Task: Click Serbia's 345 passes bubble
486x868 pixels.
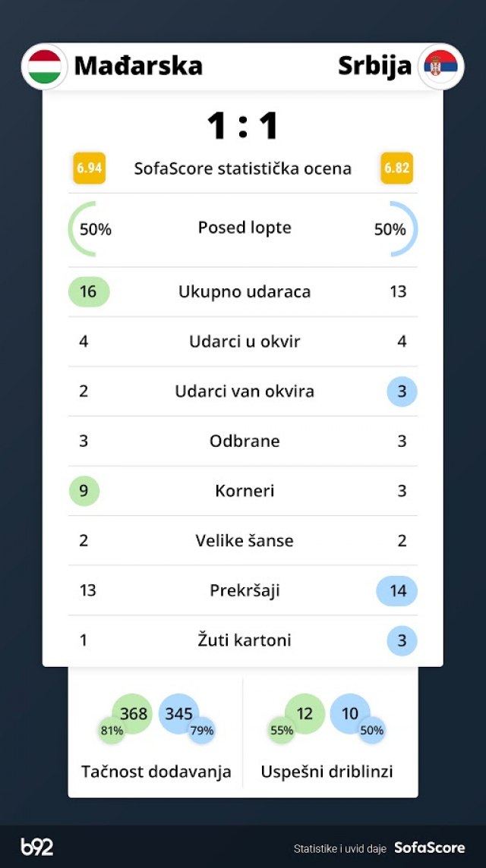Action: tap(179, 713)
